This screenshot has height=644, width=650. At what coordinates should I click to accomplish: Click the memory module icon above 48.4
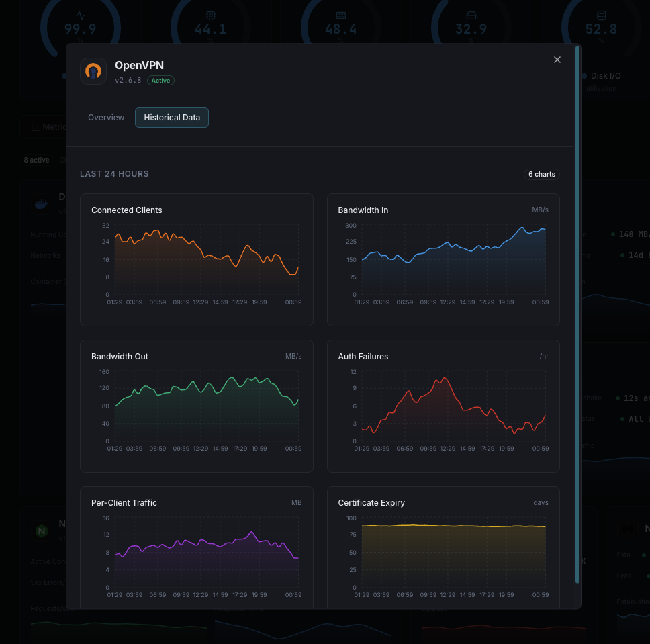[x=340, y=15]
